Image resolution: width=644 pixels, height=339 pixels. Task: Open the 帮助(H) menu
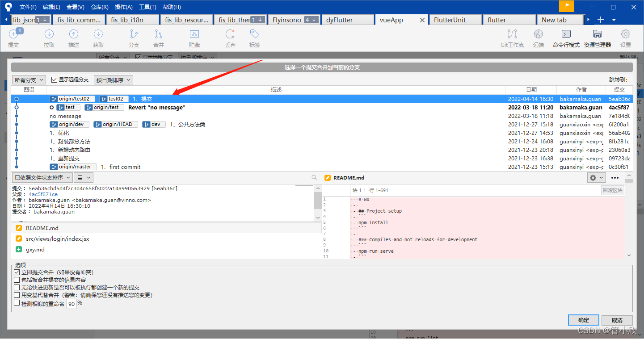pyautogui.click(x=172, y=7)
